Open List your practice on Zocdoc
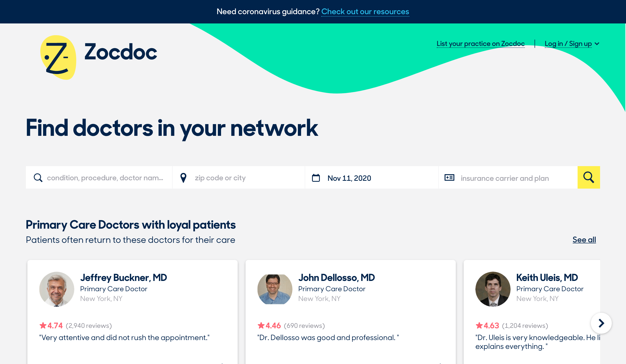626x364 pixels. pyautogui.click(x=481, y=44)
